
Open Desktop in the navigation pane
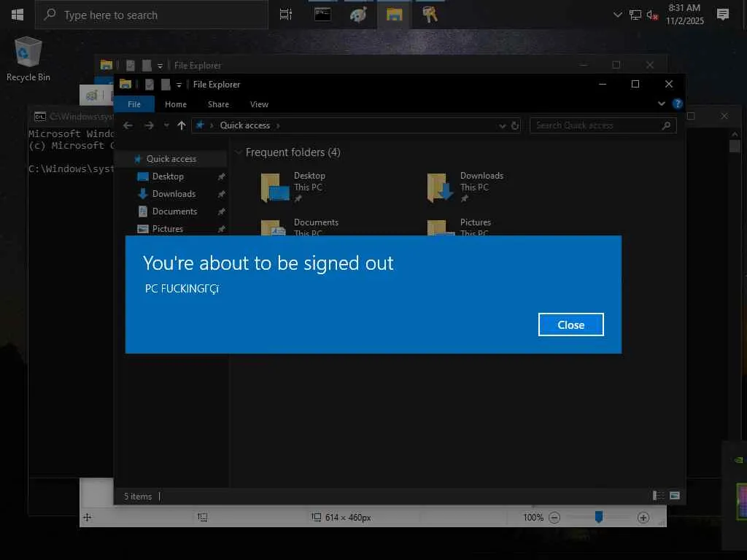pyautogui.click(x=168, y=176)
